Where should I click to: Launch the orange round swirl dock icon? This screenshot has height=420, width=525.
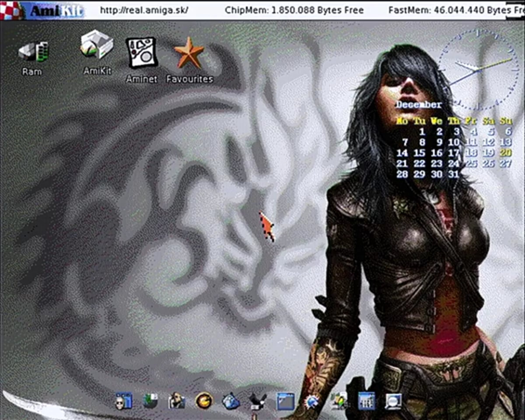click(204, 401)
